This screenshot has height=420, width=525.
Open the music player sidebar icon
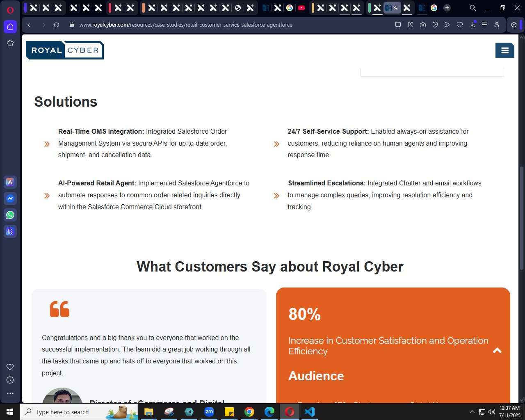10,231
